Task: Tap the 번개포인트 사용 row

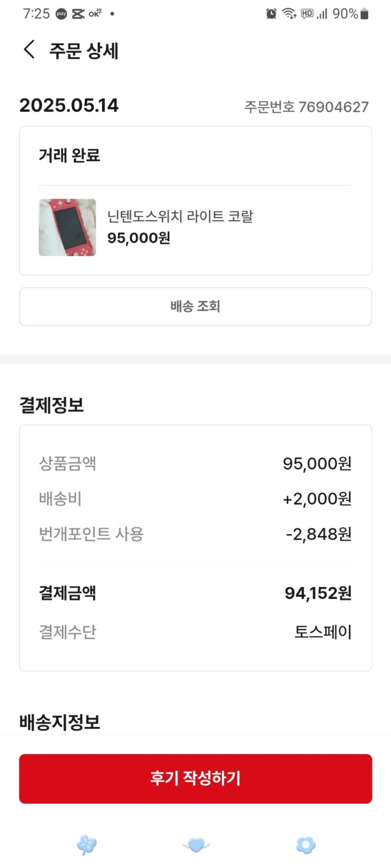Action: click(195, 534)
